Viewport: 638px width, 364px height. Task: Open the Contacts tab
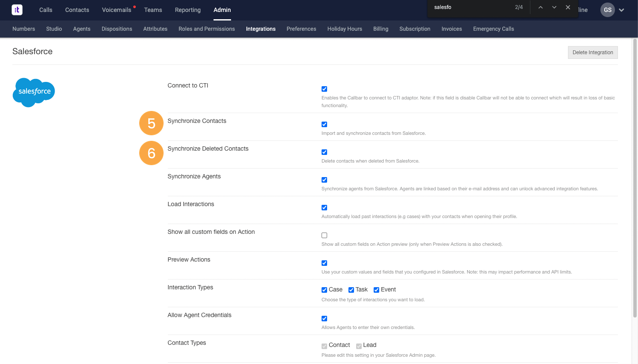pyautogui.click(x=77, y=10)
